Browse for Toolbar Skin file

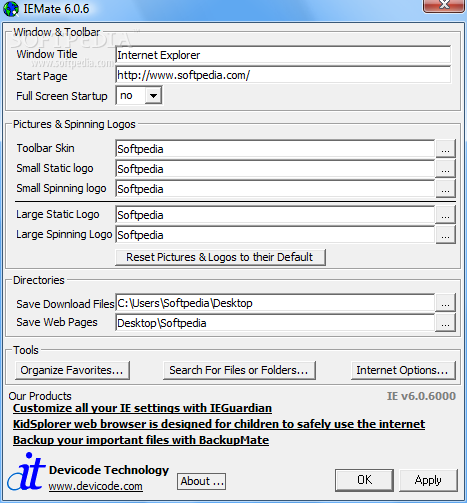click(x=445, y=149)
